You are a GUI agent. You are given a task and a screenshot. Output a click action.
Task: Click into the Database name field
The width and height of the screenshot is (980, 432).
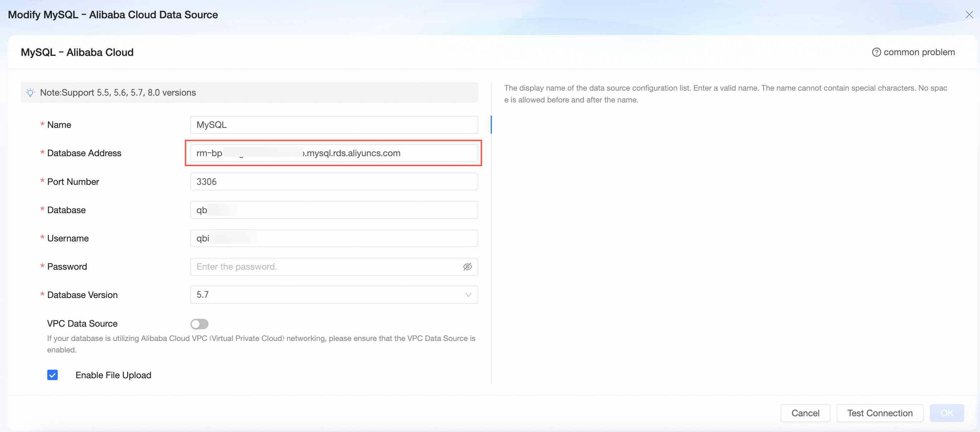pos(334,210)
